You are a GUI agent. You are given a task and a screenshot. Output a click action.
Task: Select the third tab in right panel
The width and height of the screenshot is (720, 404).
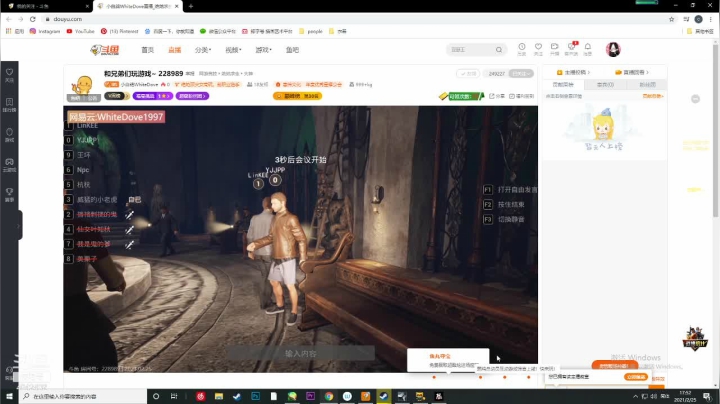[647, 84]
